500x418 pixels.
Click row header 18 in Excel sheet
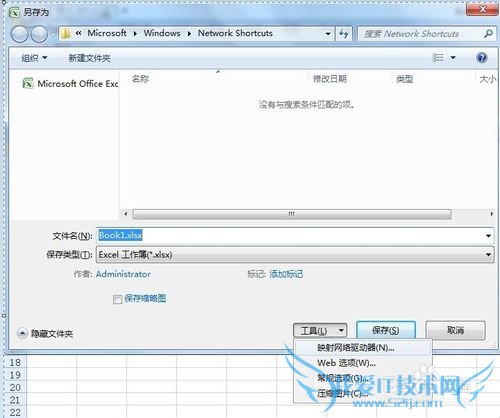coord(15,362)
